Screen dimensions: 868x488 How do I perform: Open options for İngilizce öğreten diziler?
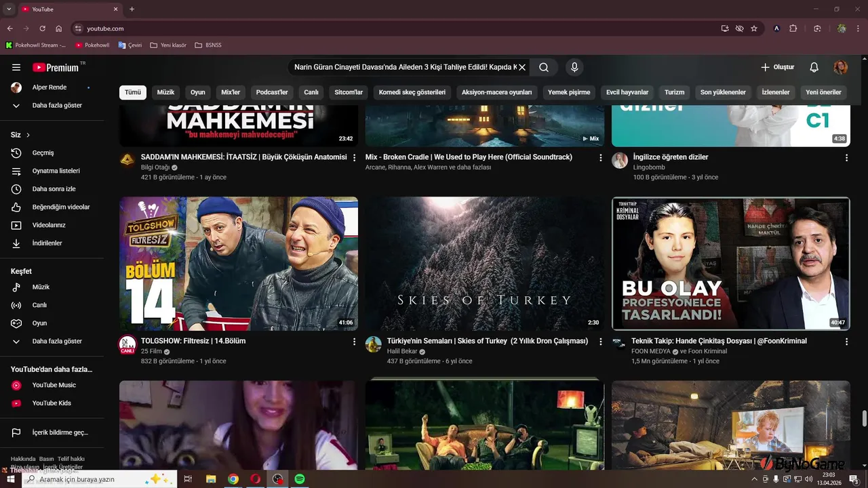click(x=846, y=157)
